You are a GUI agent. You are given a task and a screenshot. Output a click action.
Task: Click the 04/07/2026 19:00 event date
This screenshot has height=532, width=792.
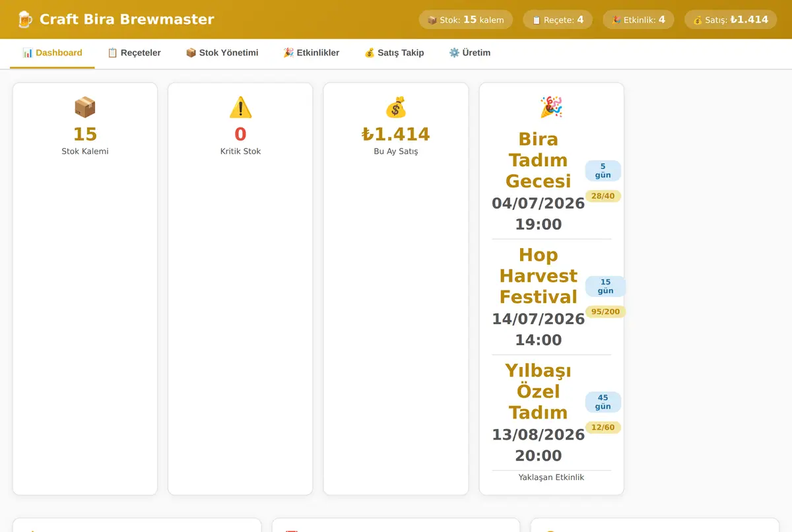tap(539, 214)
